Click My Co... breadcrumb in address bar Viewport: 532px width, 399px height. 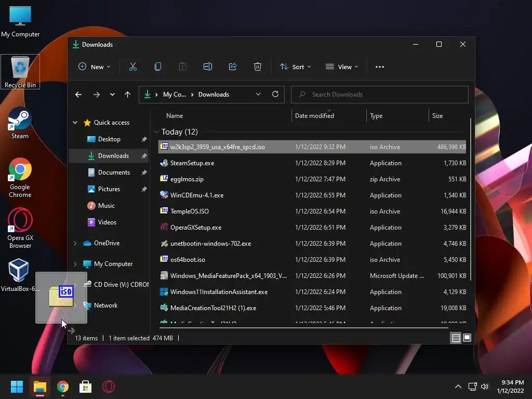point(175,95)
